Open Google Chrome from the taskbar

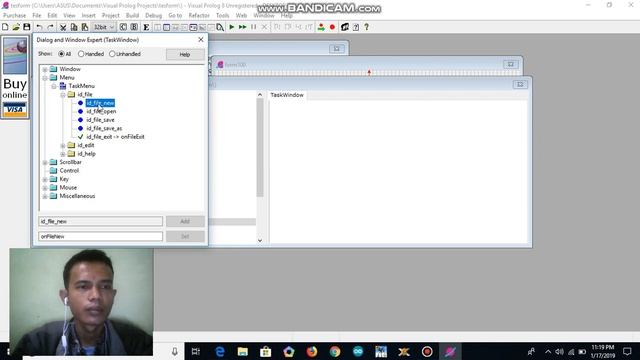point(335,351)
